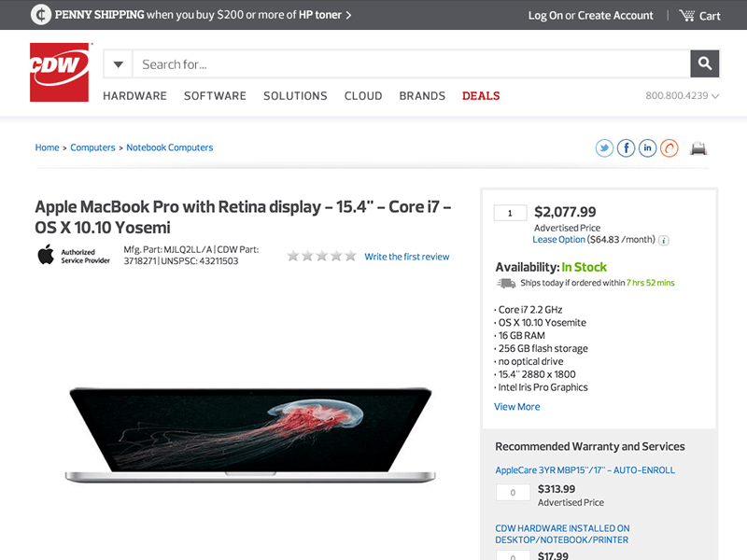Open the DEALS menu

tap(481, 96)
